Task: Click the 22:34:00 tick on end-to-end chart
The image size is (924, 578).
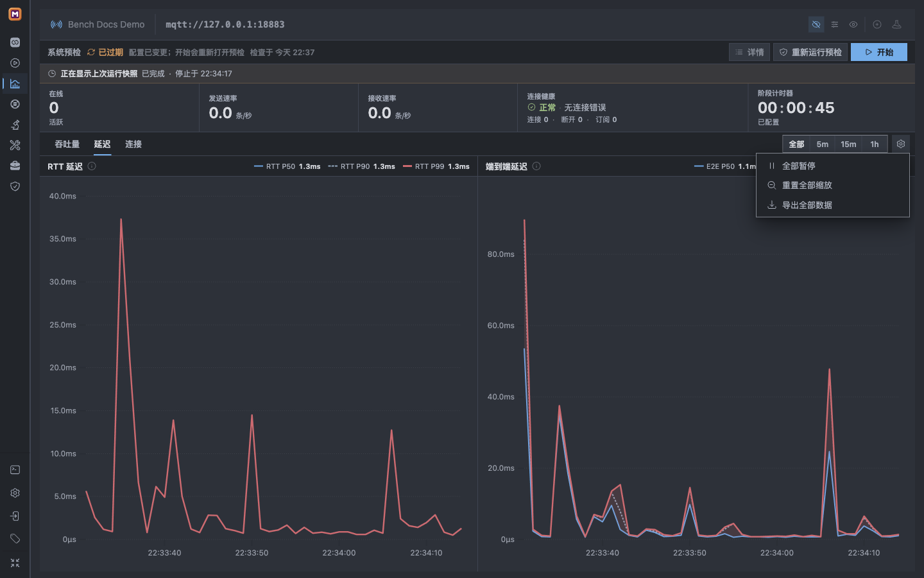Action: coord(777,553)
